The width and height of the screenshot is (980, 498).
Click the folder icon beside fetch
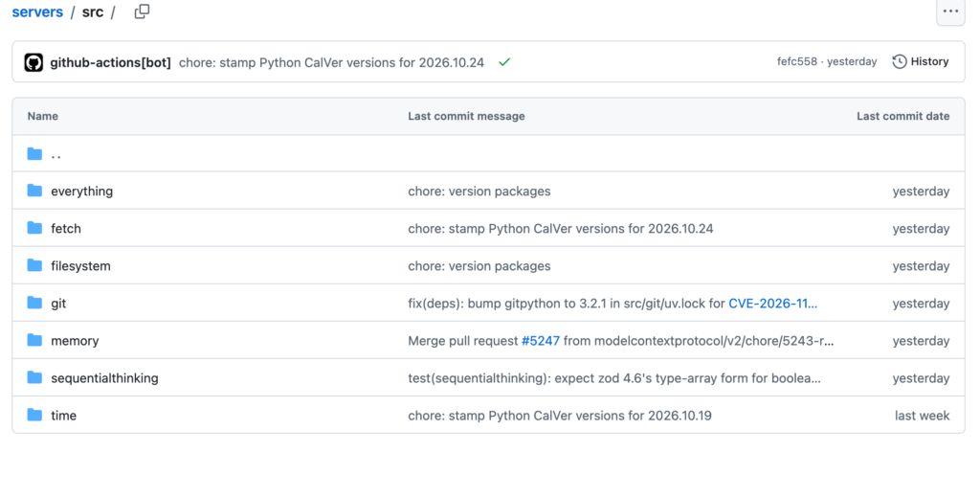coord(35,228)
